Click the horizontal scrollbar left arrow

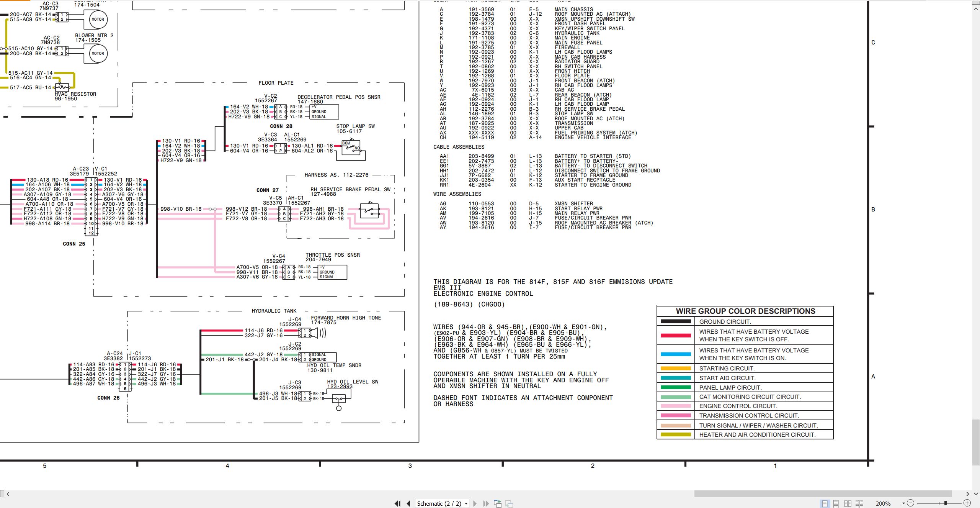8,494
